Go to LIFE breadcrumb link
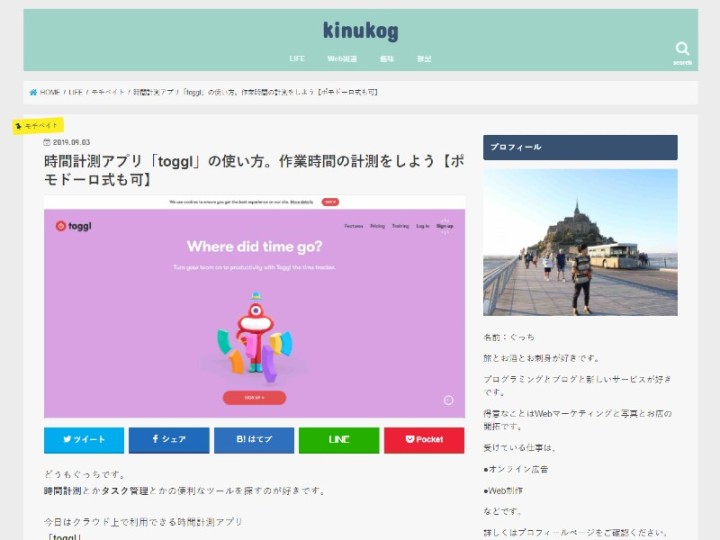This screenshot has width=720, height=540. (76, 92)
